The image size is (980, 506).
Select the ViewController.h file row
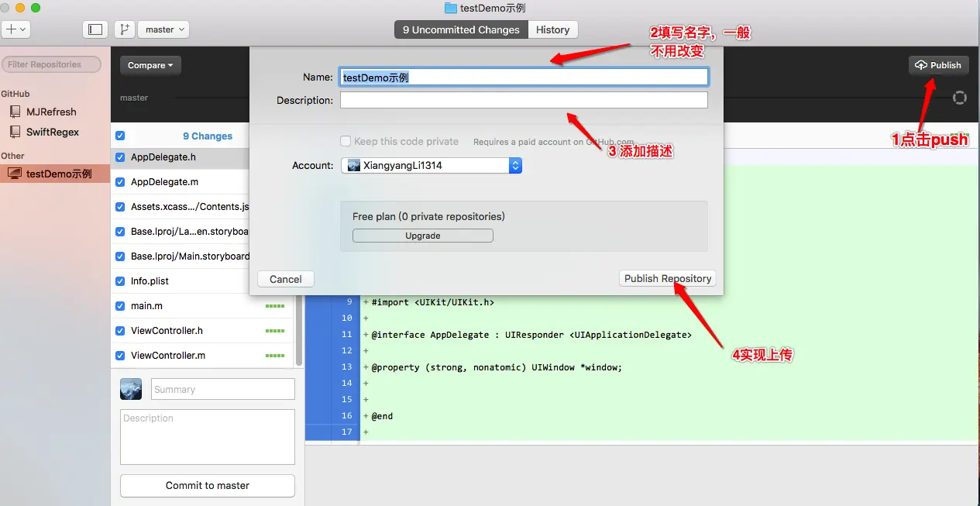202,331
